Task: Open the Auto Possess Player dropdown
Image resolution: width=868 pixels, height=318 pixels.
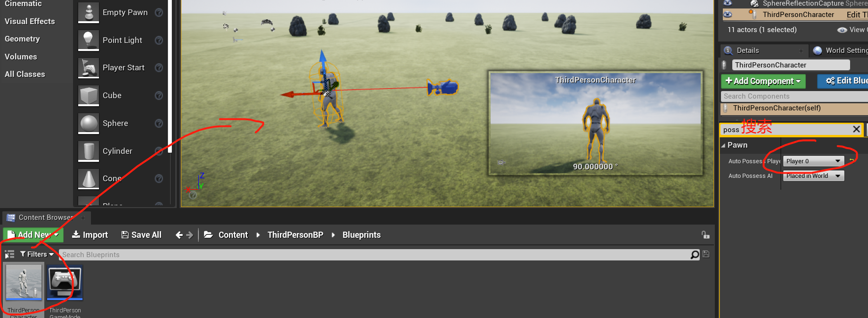Action: [813, 161]
